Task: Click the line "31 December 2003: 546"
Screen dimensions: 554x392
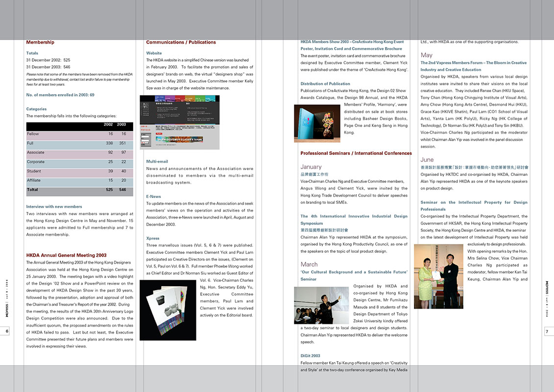Action: [x=48, y=67]
